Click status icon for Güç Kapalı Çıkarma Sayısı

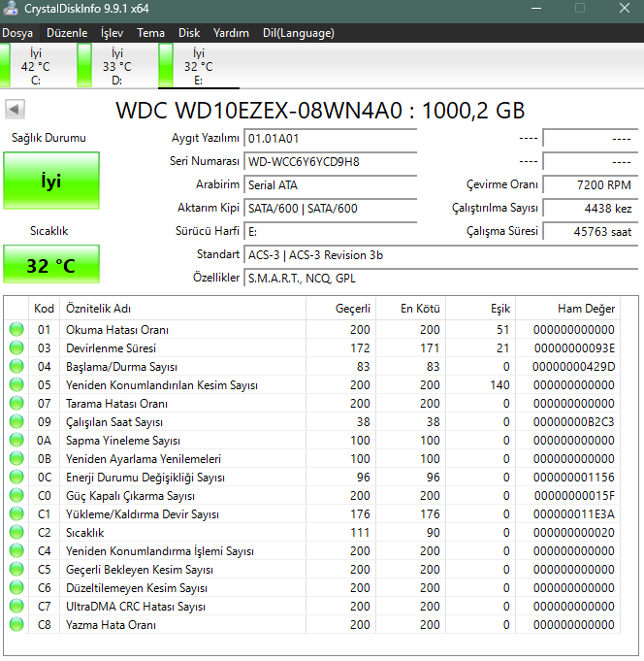pos(16,495)
